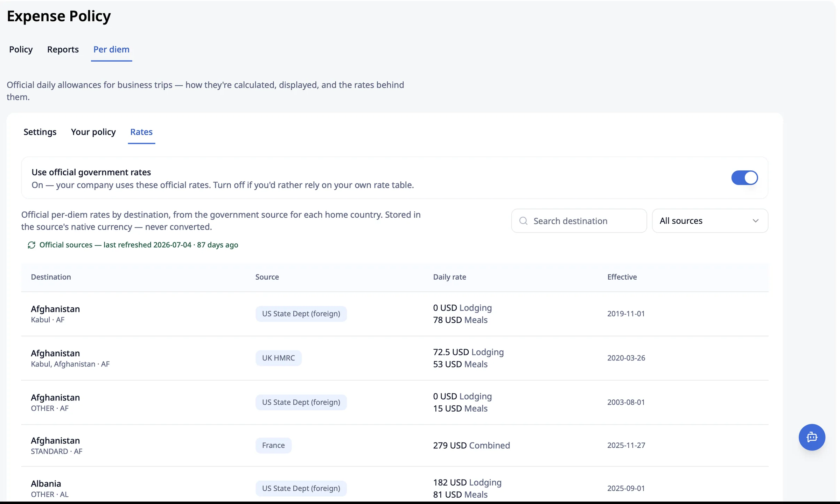This screenshot has width=840, height=504.
Task: Click the Daily rate column header
Action: (449, 277)
